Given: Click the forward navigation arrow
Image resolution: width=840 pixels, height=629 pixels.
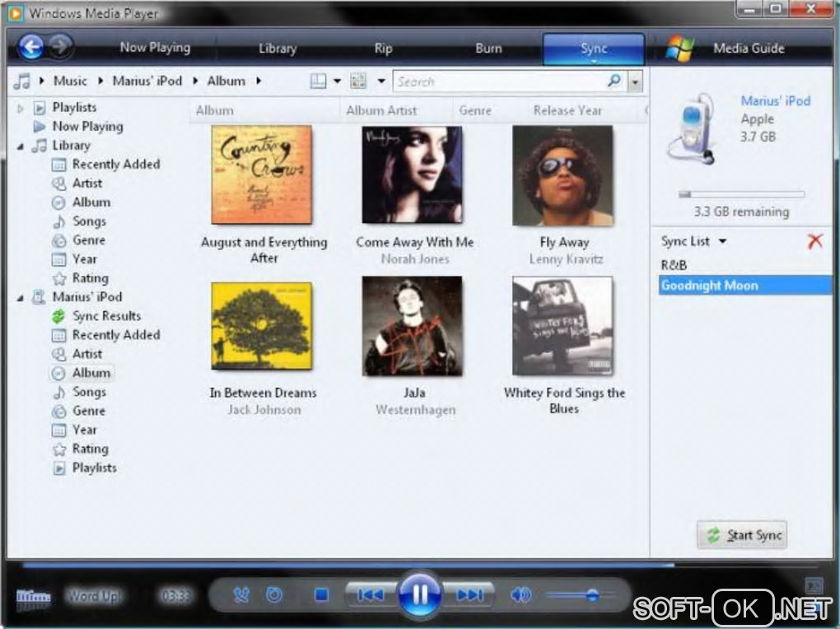Looking at the screenshot, I should 61,47.
